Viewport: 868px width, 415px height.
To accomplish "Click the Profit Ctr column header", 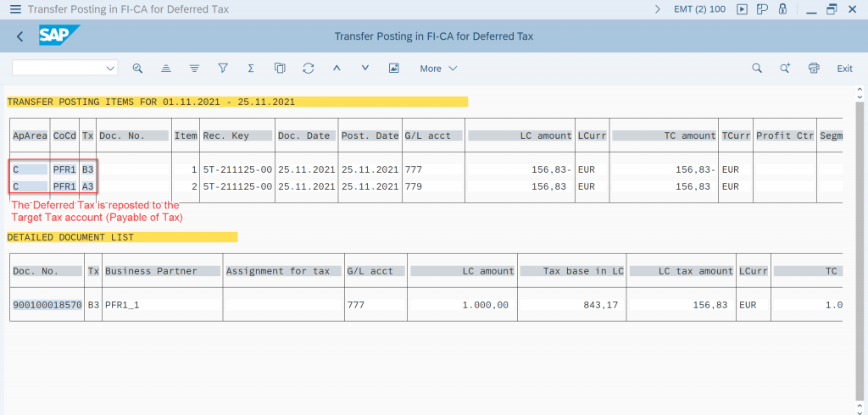I will (785, 136).
